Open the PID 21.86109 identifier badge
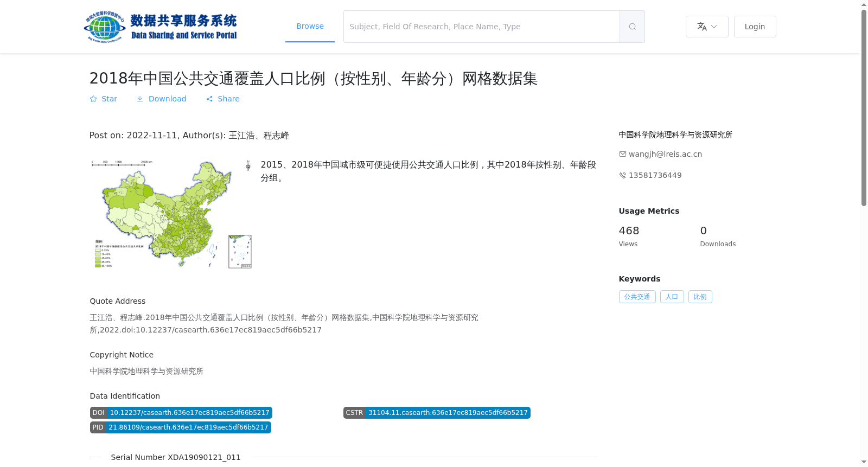Screen dimensions: 868x467 (180, 427)
